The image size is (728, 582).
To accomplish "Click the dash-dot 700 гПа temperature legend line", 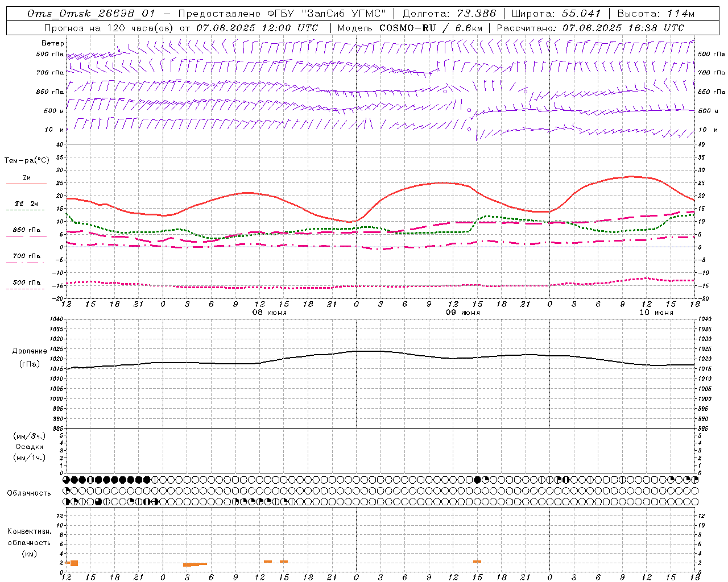I will click(26, 263).
